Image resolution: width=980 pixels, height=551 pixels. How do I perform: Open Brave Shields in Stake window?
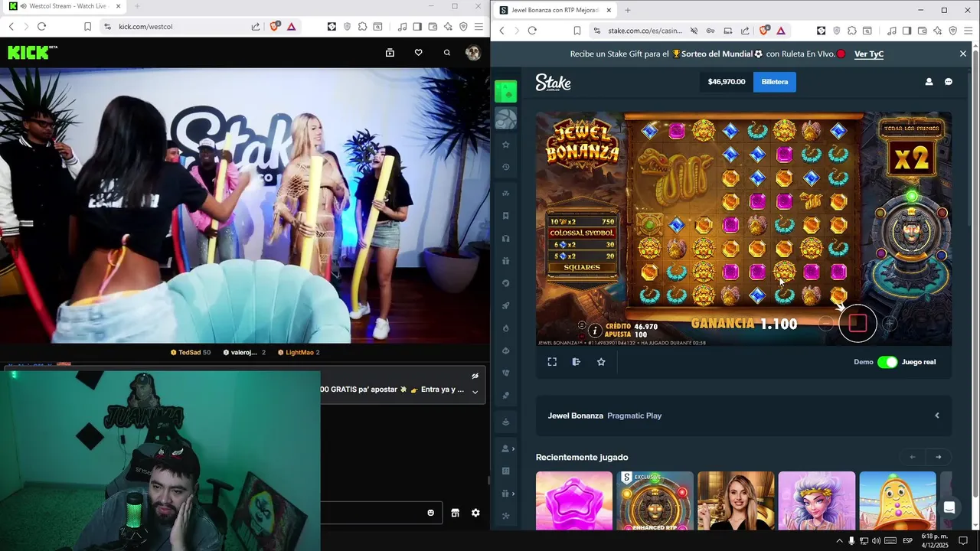(x=764, y=31)
